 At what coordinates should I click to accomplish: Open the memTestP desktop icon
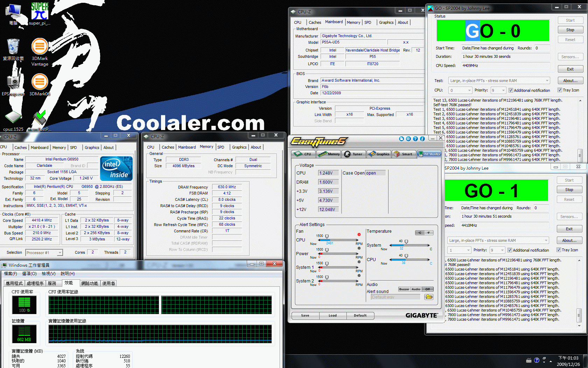coord(40,121)
